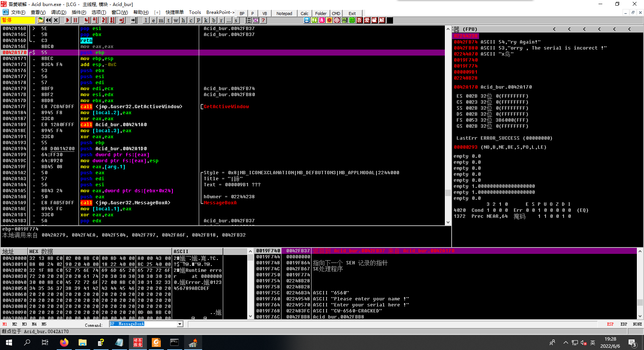The width and height of the screenshot is (644, 350).
Task: Click the red question mark help icon
Action: [263, 20]
